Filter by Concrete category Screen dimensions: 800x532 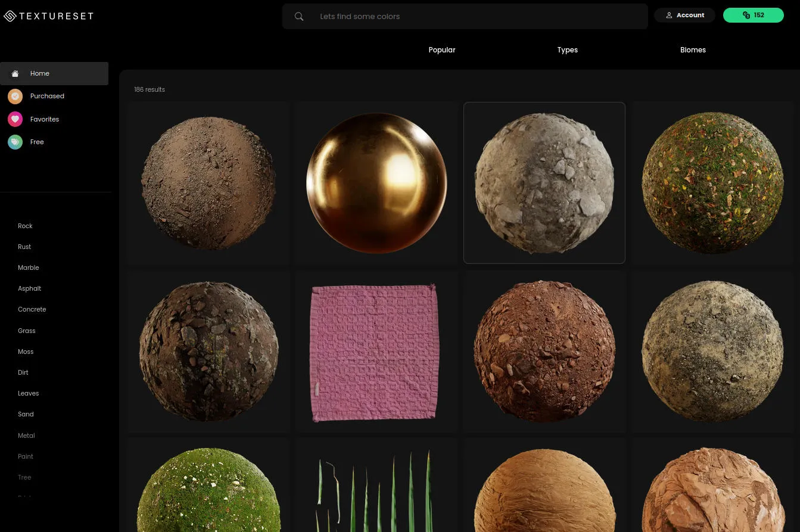(x=32, y=309)
